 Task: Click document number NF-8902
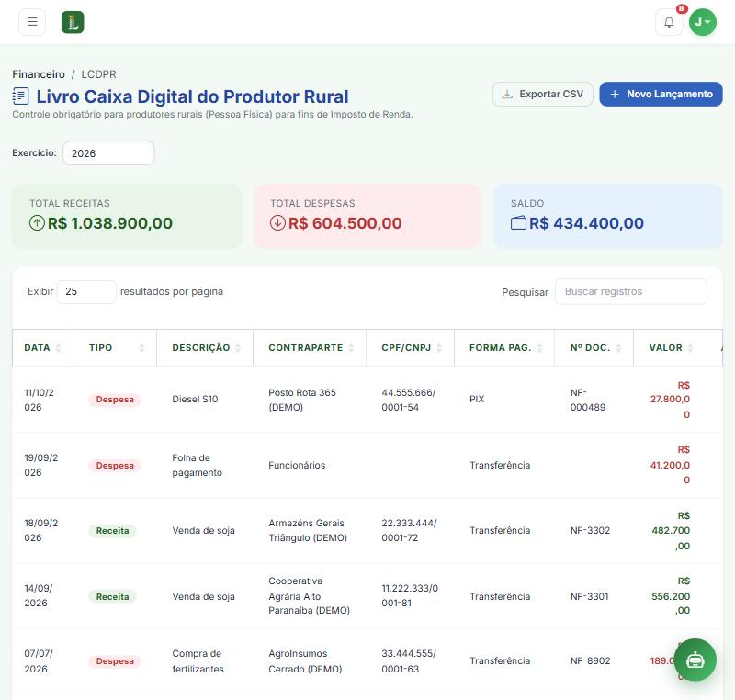pyautogui.click(x=590, y=660)
